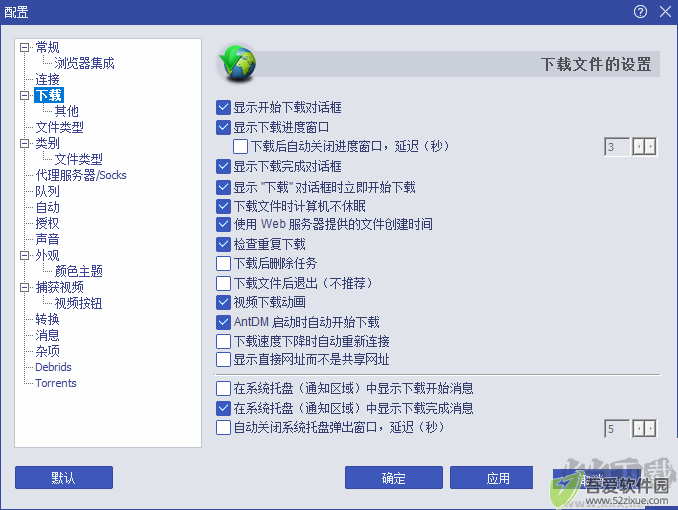Open 浏览器集成 settings page
678x510 pixels.
tap(84, 63)
